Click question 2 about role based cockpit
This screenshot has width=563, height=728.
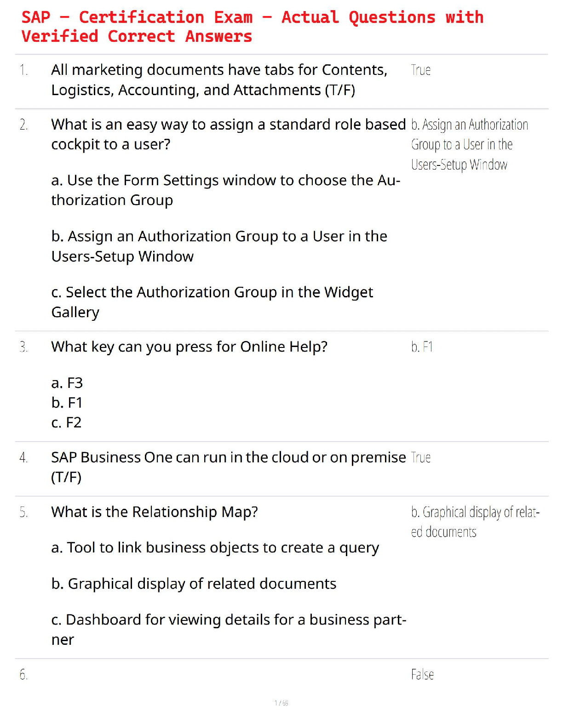pos(228,134)
